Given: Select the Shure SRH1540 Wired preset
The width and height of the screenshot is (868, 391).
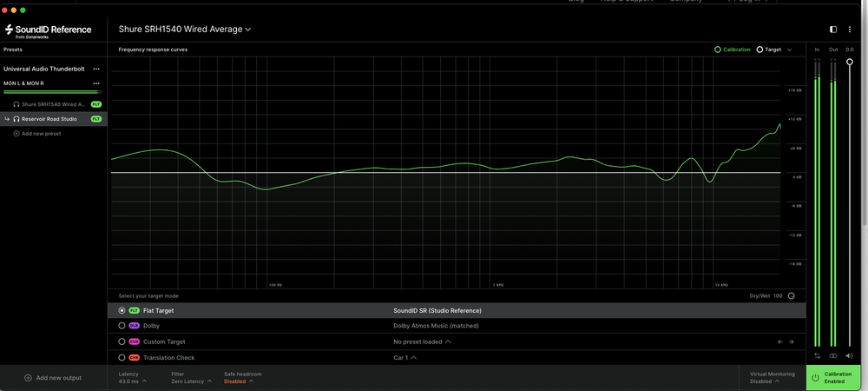Looking at the screenshot, I should [54, 104].
